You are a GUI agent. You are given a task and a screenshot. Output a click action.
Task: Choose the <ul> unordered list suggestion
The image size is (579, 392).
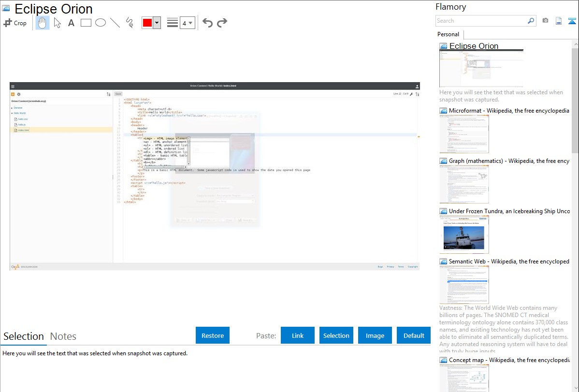coord(165,145)
